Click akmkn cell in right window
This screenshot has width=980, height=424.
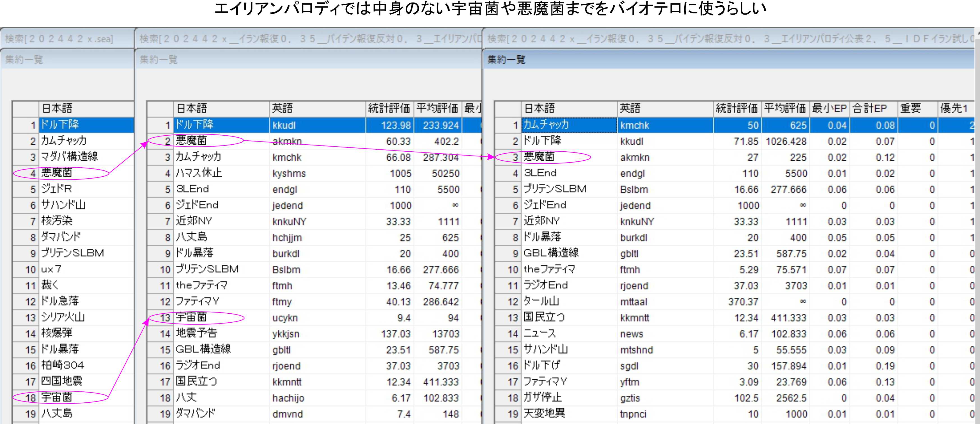(x=665, y=157)
